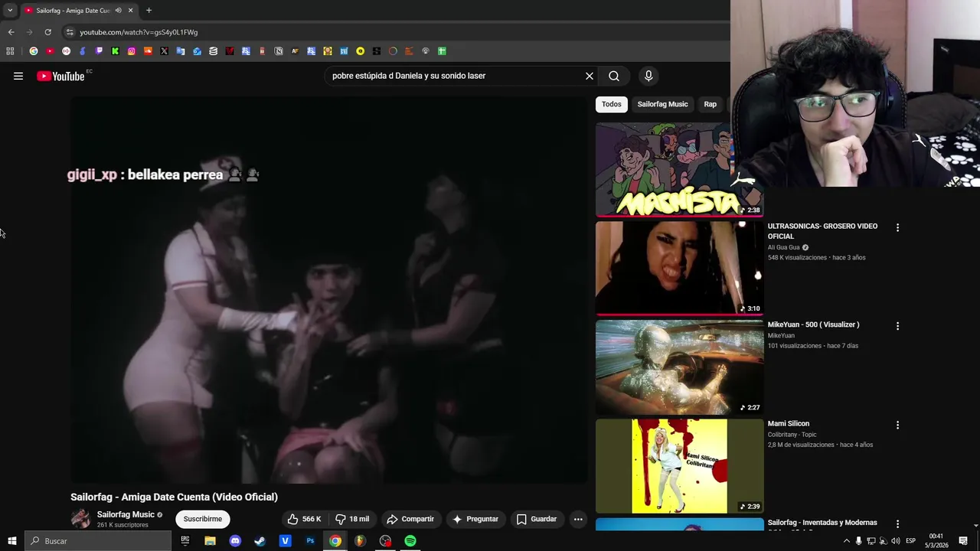This screenshot has width=980, height=551.
Task: Open more video actions three-dot button
Action: 578,519
